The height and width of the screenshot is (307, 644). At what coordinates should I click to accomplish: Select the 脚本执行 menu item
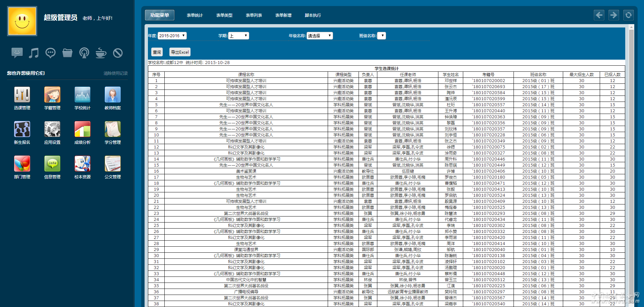(313, 15)
